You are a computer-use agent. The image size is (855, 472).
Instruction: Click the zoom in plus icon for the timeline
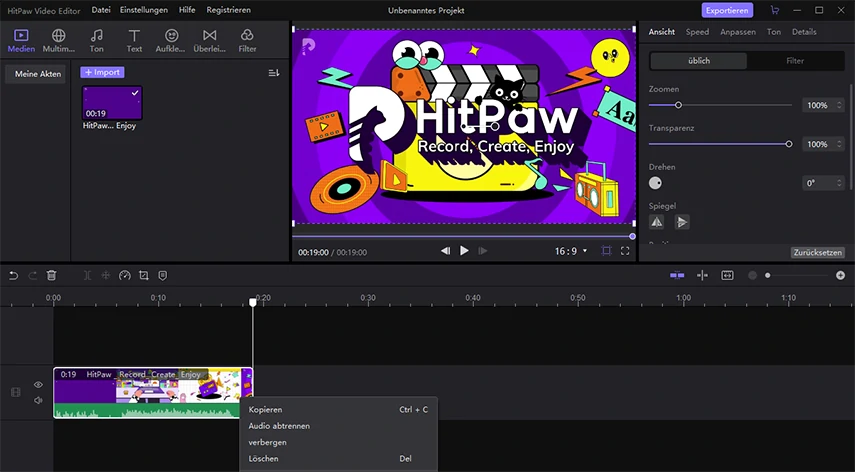(x=840, y=276)
